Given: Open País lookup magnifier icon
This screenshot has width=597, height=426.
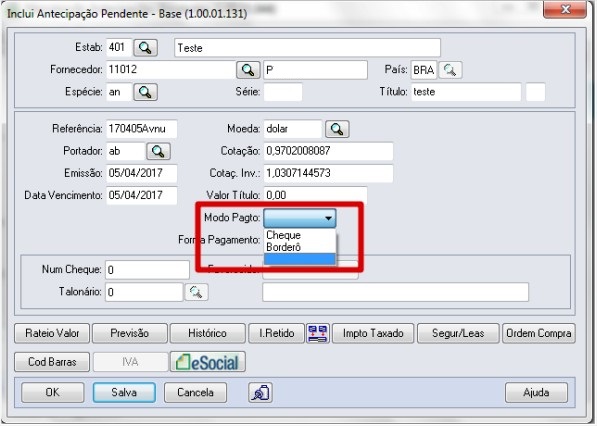Looking at the screenshot, I should tap(450, 70).
